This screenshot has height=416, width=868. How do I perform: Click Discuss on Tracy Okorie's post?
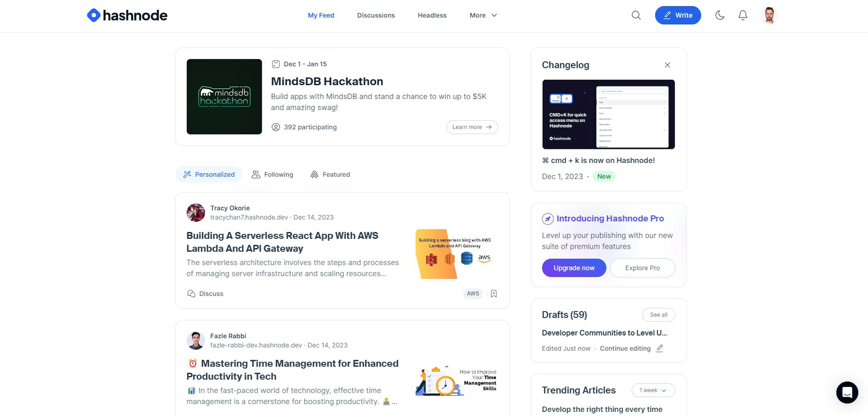click(205, 294)
